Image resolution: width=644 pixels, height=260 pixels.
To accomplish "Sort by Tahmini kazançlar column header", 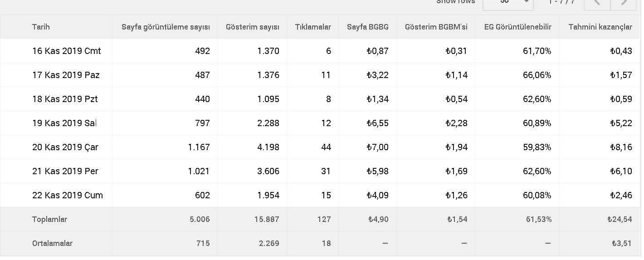I will 600,27.
